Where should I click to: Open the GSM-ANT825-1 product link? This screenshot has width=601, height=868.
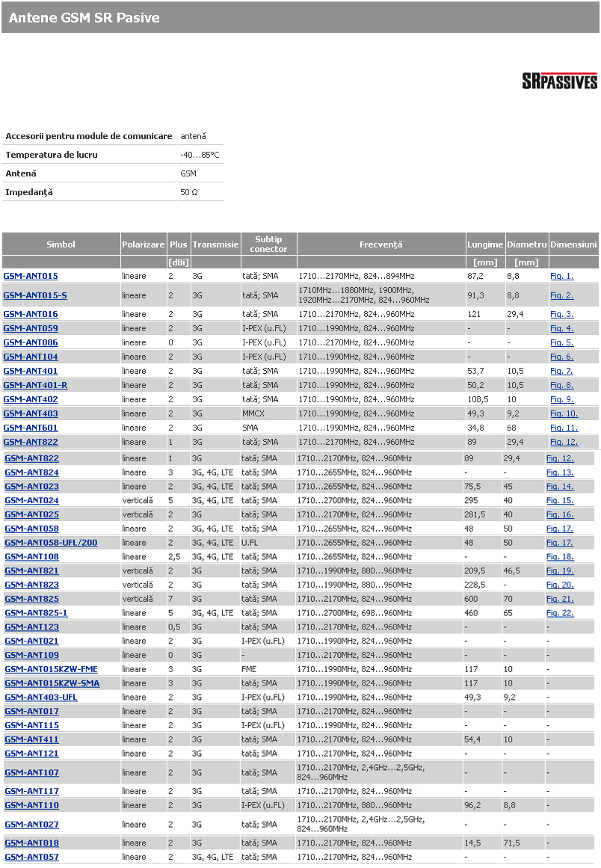click(36, 613)
